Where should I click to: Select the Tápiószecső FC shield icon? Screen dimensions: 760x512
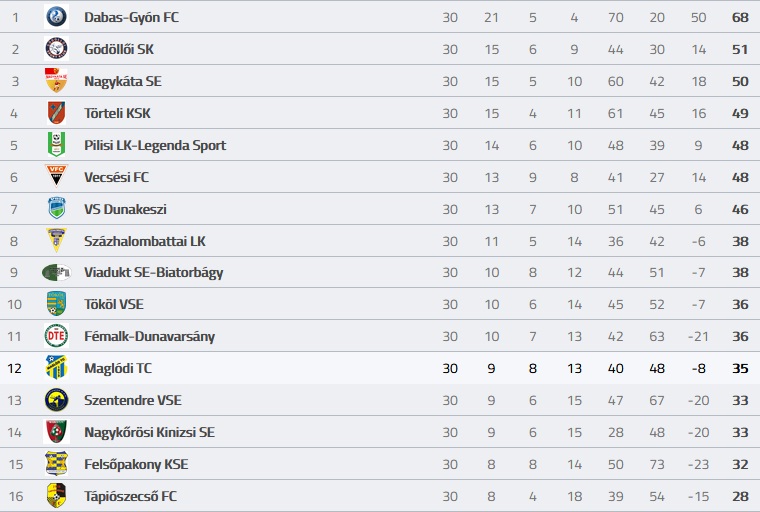coord(56,496)
